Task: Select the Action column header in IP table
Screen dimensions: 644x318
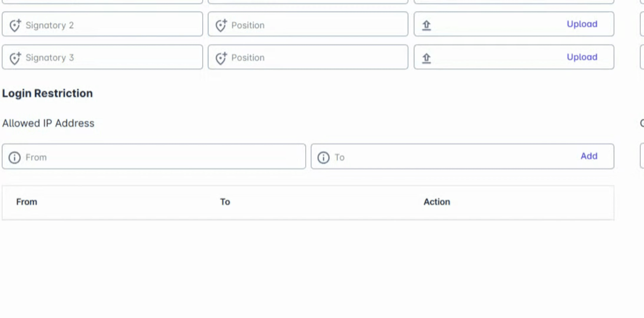Action: 437,202
